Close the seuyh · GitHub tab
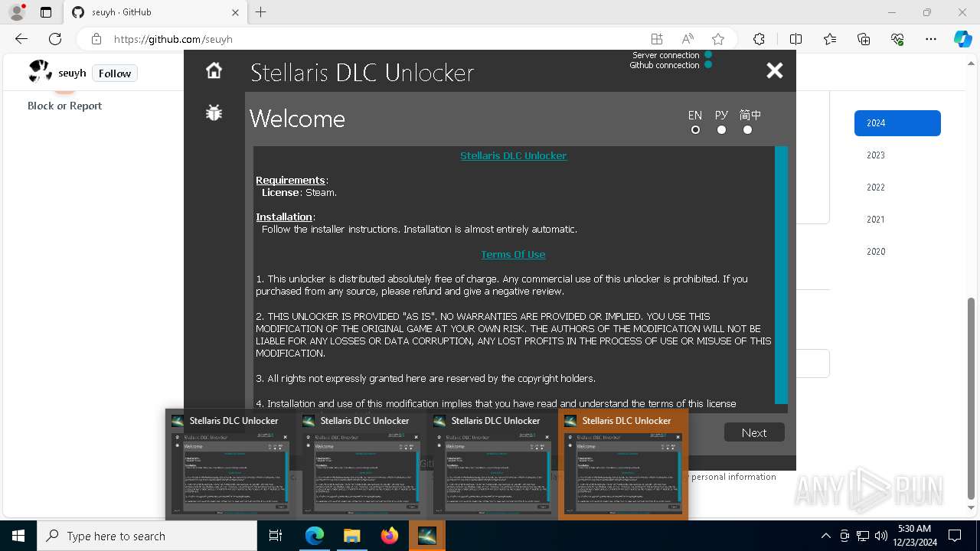 tap(235, 12)
